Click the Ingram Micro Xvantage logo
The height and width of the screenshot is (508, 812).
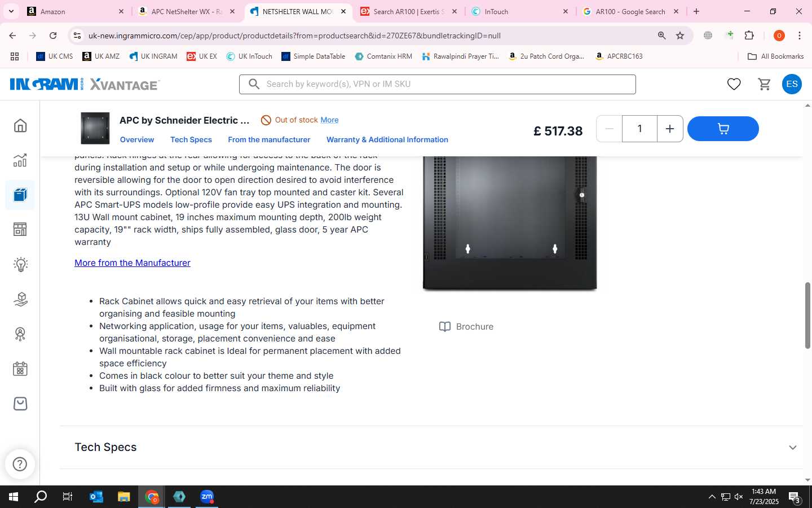tap(85, 84)
